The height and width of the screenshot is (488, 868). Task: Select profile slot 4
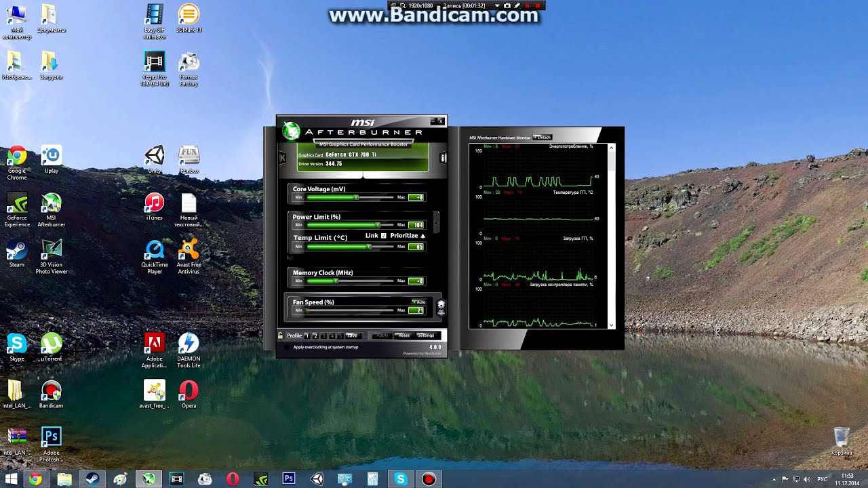(x=332, y=335)
